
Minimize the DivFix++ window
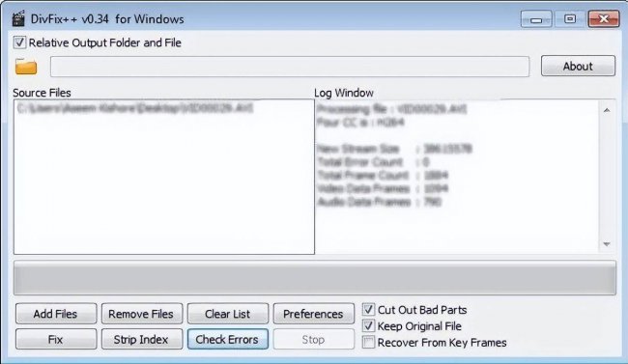pos(536,19)
